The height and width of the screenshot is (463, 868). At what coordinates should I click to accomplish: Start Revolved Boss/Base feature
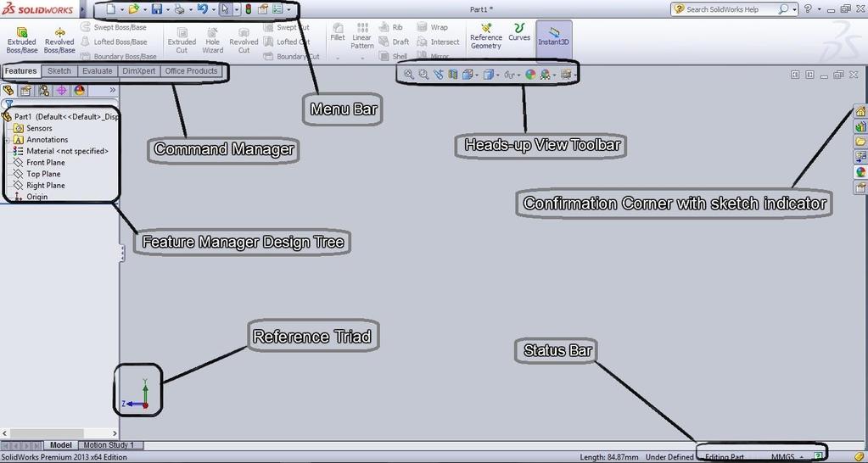point(59,41)
